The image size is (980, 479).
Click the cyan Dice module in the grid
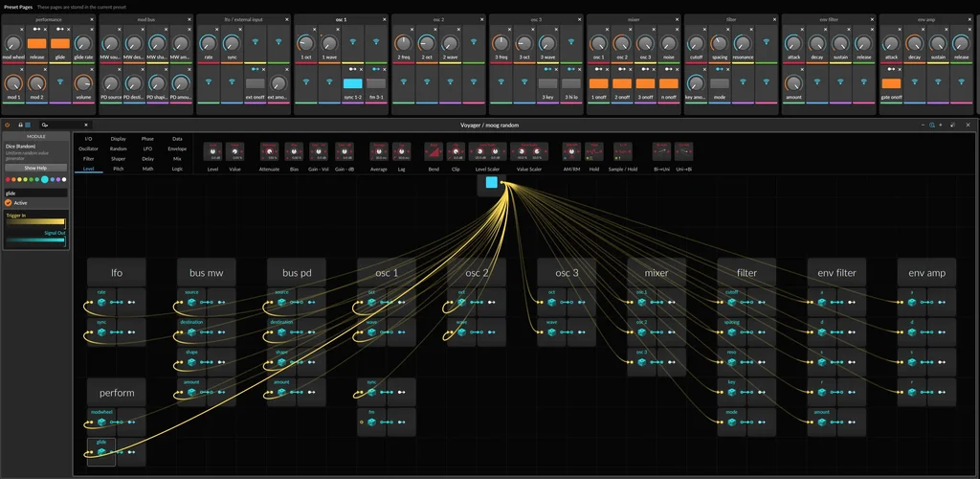click(491, 182)
